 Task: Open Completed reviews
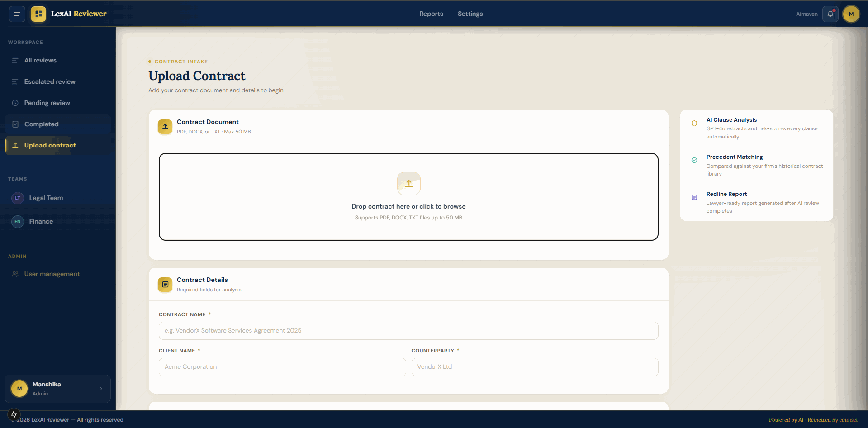[x=58, y=124]
